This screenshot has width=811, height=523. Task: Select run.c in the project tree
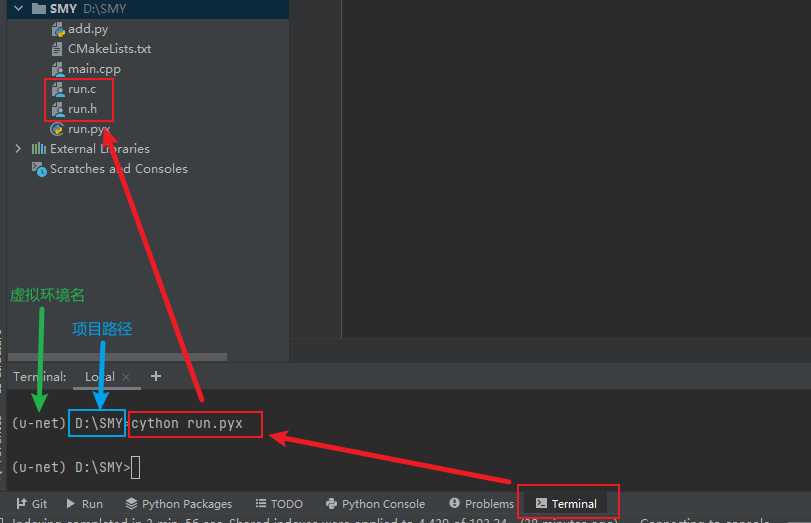(82, 89)
